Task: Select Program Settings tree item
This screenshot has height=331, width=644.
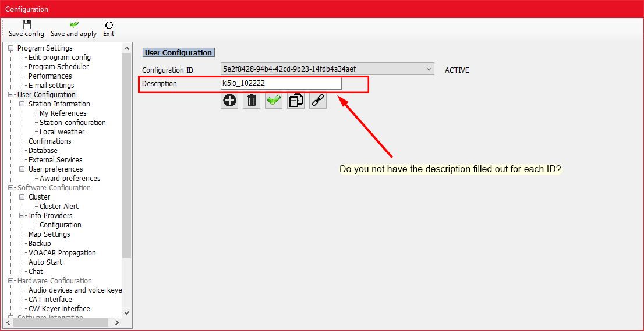Action: pyautogui.click(x=45, y=48)
